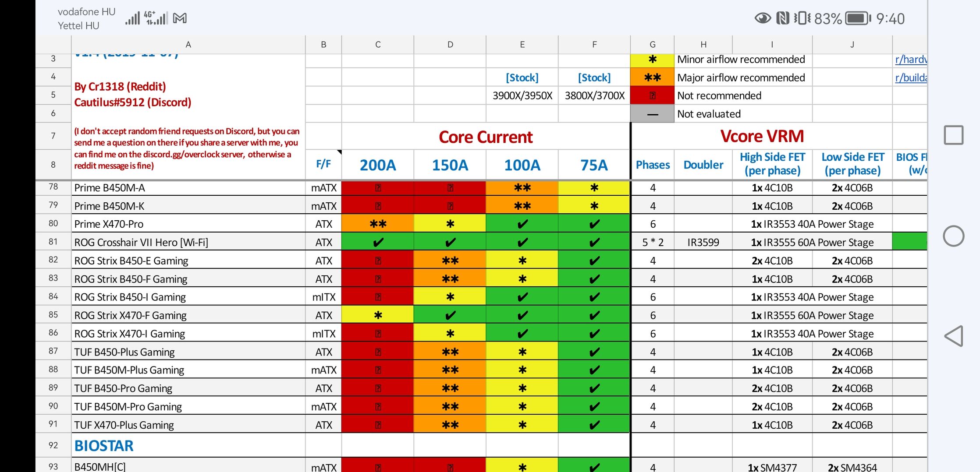
Task: Select the "Prime B450M-K" cell
Action: (188, 206)
